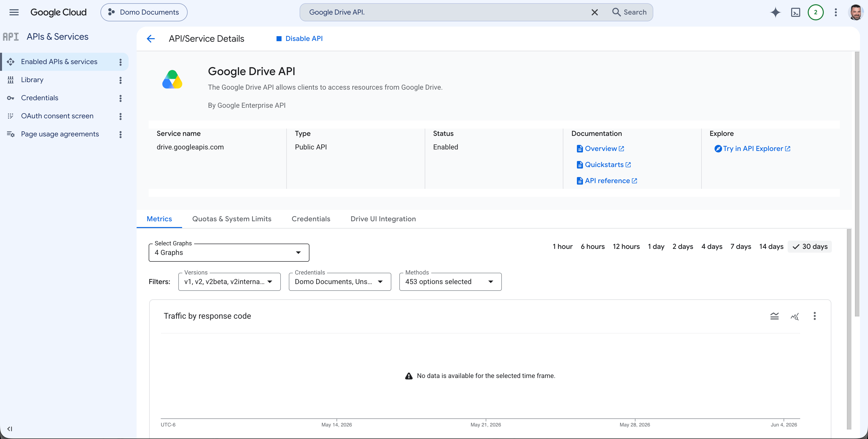The width and height of the screenshot is (868, 439).
Task: Click the By Google Enterprise API text
Action: pos(247,105)
